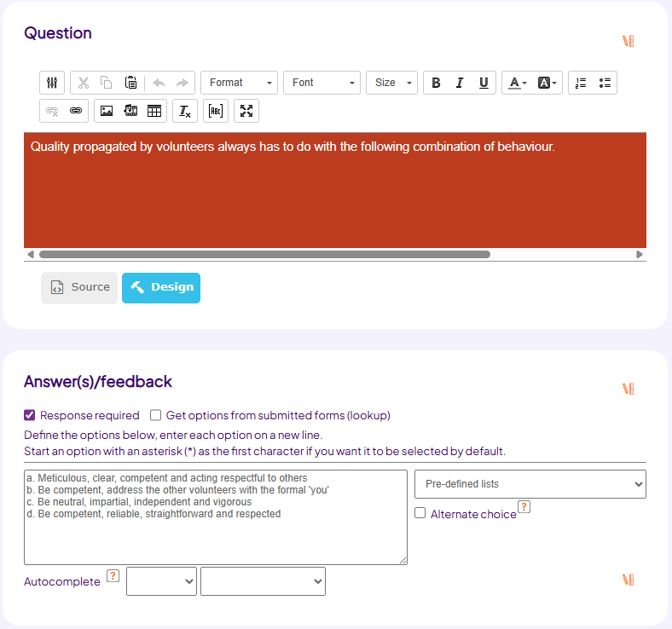Insert a table

coord(154,111)
